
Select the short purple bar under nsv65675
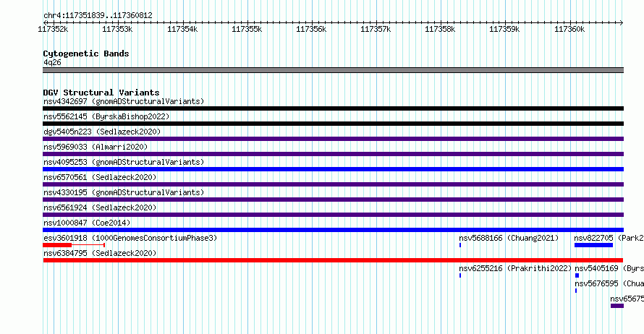tap(617, 306)
